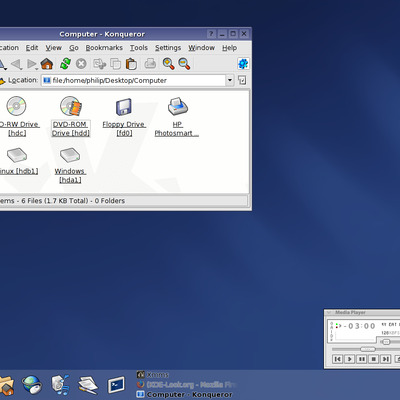Open the Help menu
This screenshot has width=400, height=400.
(229, 48)
